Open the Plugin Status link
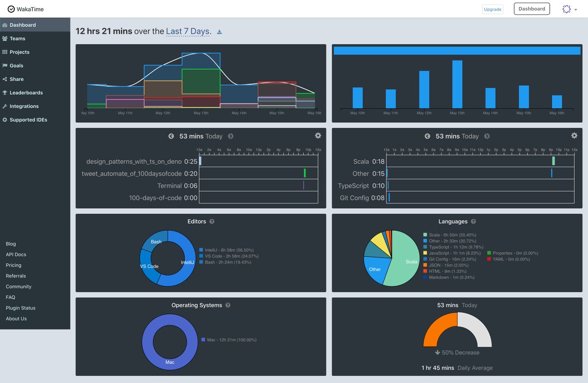The image size is (588, 383). [21, 308]
